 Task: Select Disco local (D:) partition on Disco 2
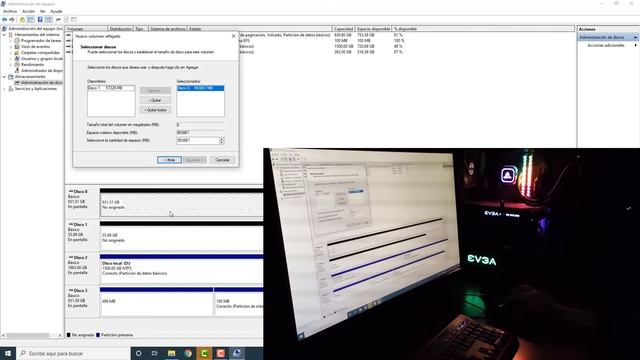(182, 271)
